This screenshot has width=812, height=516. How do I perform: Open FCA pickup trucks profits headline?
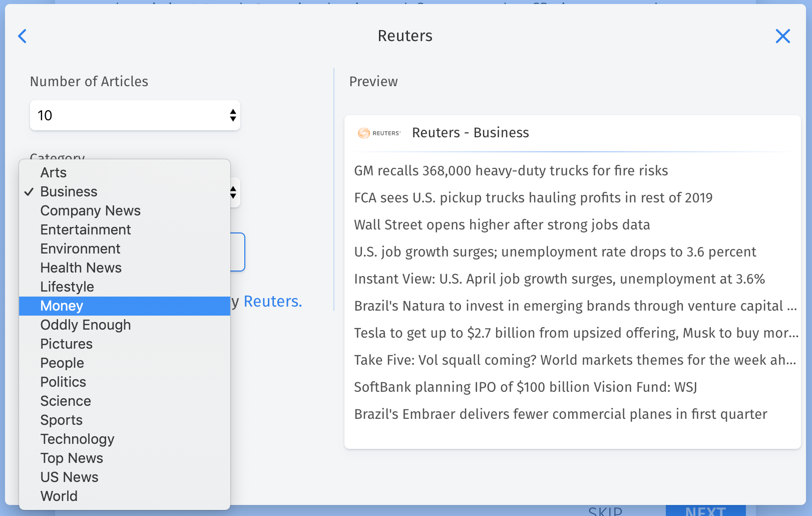tap(533, 198)
